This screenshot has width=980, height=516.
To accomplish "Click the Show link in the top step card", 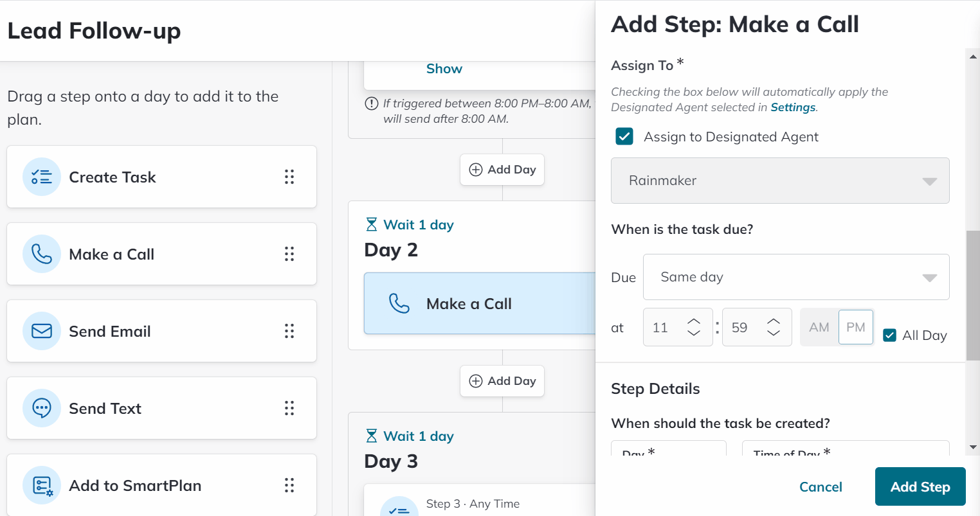I will (444, 69).
